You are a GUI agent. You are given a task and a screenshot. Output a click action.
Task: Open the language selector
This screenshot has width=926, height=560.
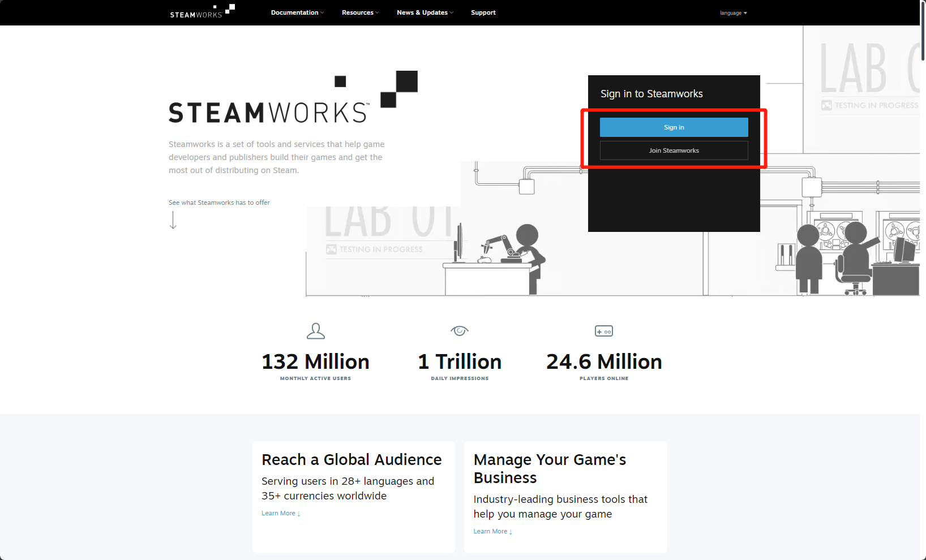[x=732, y=12]
